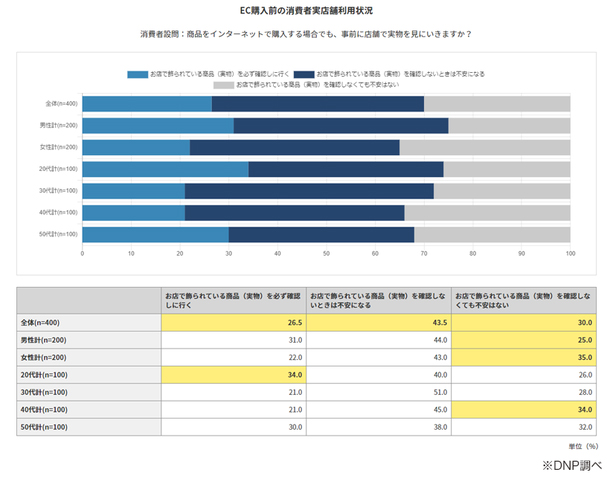Click the light blue segment of 50代計 bar
The width and height of the screenshot is (610, 478).
point(155,234)
